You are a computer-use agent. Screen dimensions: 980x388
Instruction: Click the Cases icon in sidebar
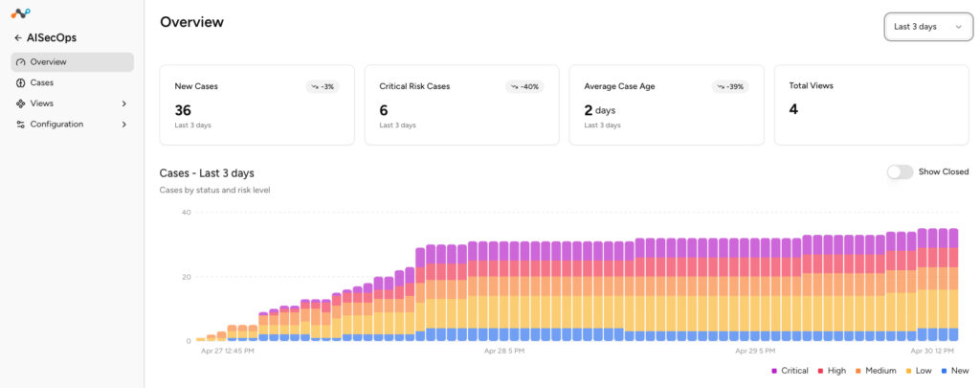tap(21, 82)
